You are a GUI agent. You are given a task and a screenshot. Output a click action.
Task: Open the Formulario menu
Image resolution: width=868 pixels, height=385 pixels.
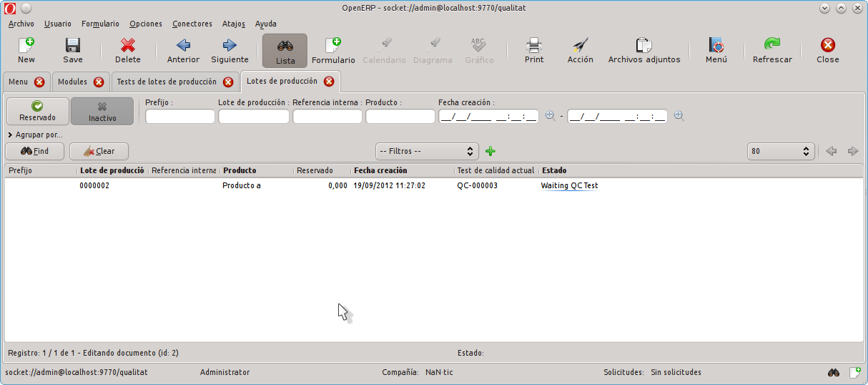[x=100, y=24]
